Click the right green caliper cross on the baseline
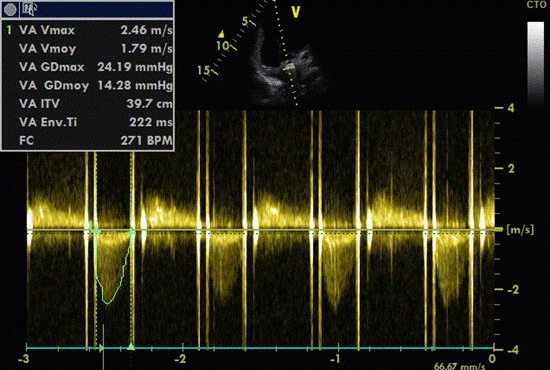Viewport: 550px width, 370px height. (x=130, y=233)
